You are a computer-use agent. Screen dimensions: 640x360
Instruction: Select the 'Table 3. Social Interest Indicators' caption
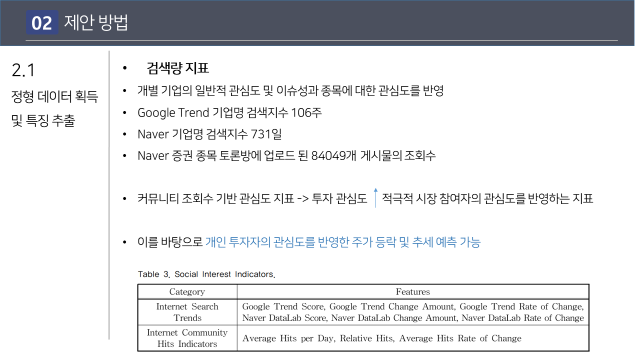pos(207,274)
